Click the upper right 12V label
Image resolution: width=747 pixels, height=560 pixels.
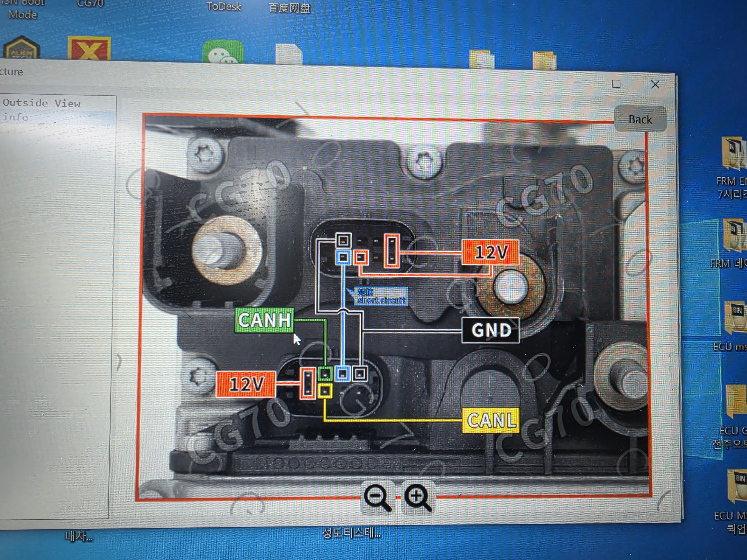[x=490, y=252]
